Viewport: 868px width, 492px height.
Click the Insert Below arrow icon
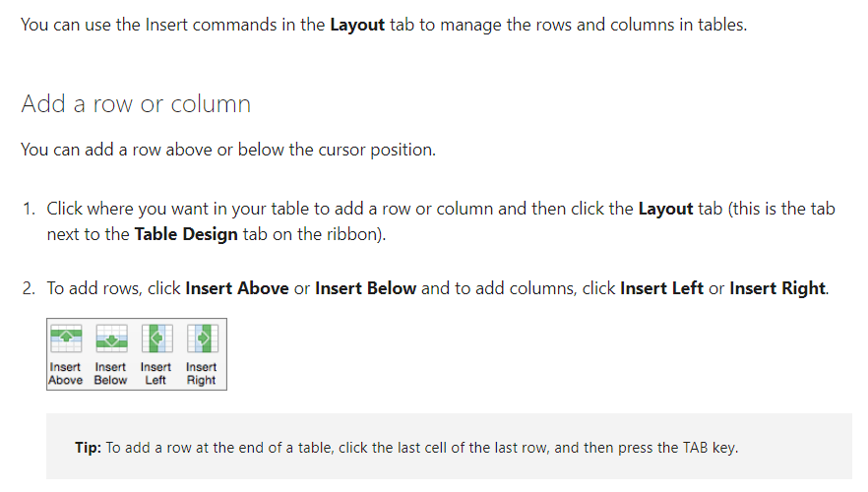coord(111,338)
